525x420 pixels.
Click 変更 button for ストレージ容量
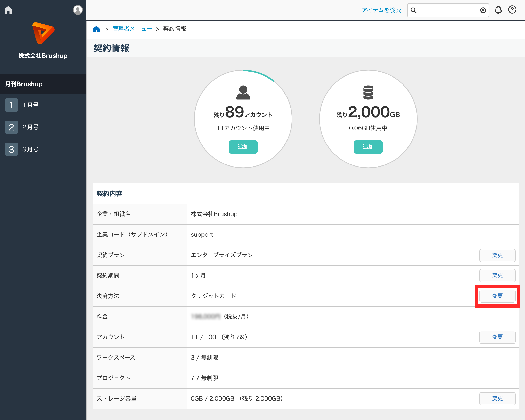coord(497,399)
